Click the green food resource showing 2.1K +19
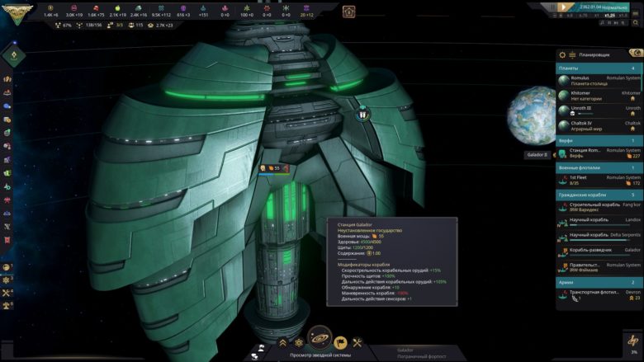This screenshot has height=362, width=644. point(117,11)
